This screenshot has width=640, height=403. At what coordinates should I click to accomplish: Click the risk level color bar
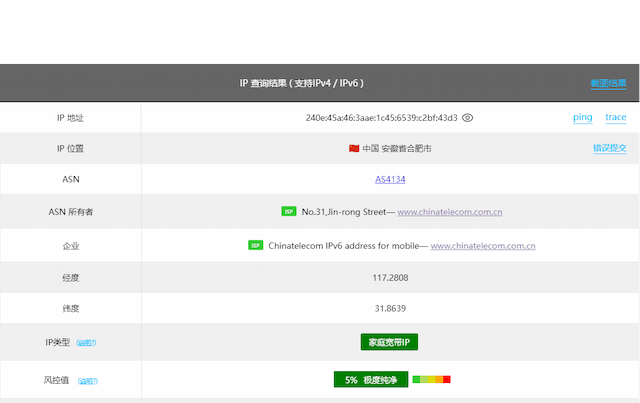tap(431, 379)
